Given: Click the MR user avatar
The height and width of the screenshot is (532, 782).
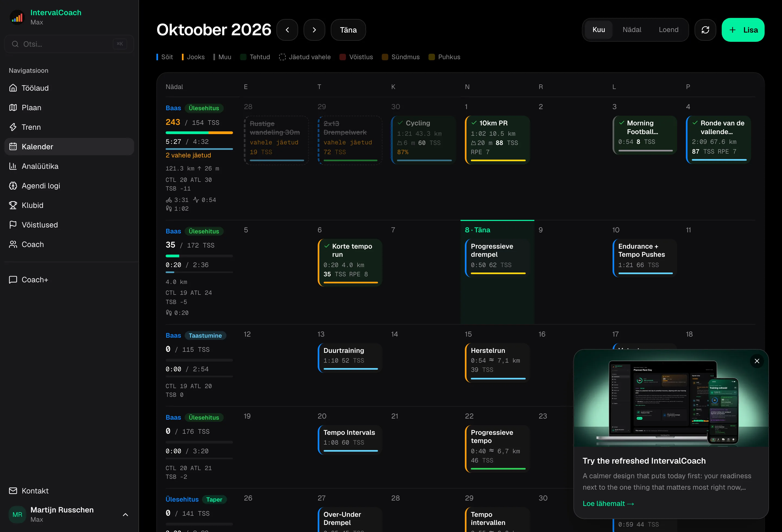Looking at the screenshot, I should coord(17,515).
